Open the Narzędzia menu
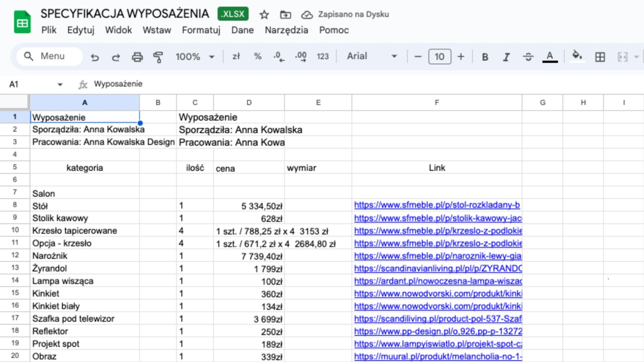644x362 pixels. (286, 30)
